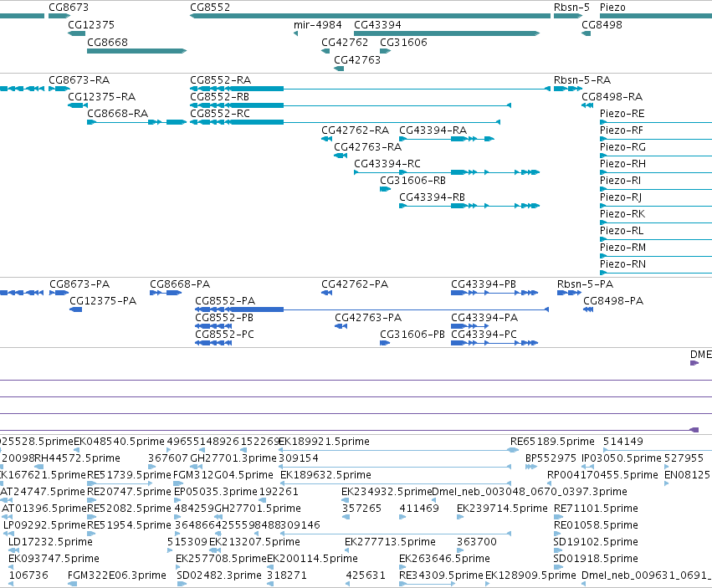Viewport: 712px width, 588px height.
Task: Select transcript Piezo-RJ
Action: click(621, 197)
